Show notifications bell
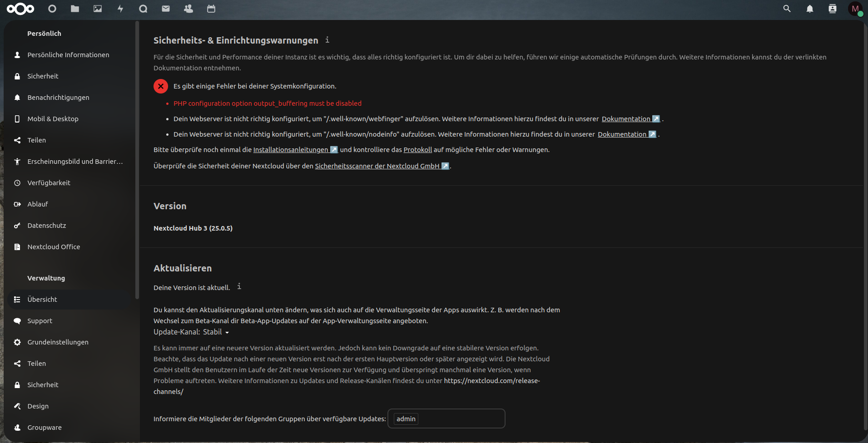 click(810, 9)
